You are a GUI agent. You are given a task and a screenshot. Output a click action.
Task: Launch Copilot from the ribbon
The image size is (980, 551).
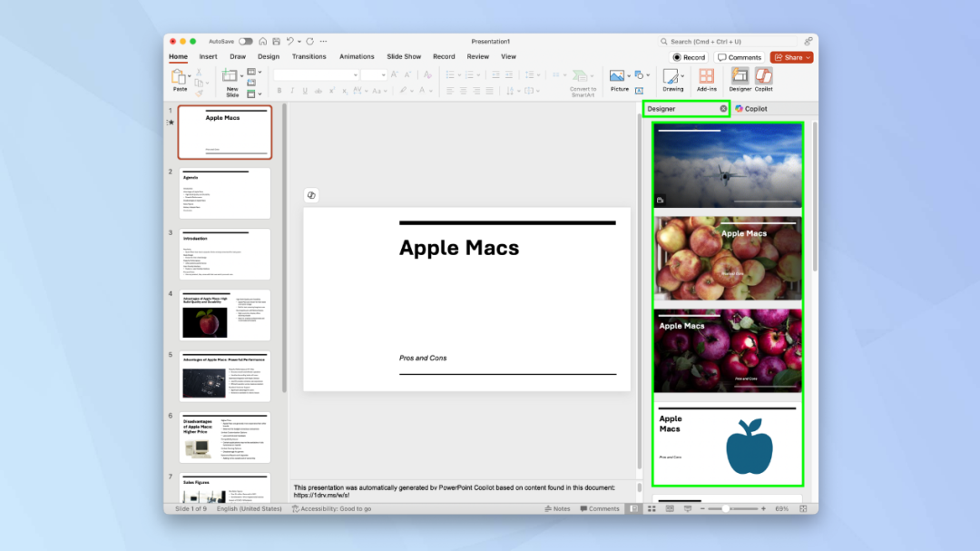[x=764, y=80]
